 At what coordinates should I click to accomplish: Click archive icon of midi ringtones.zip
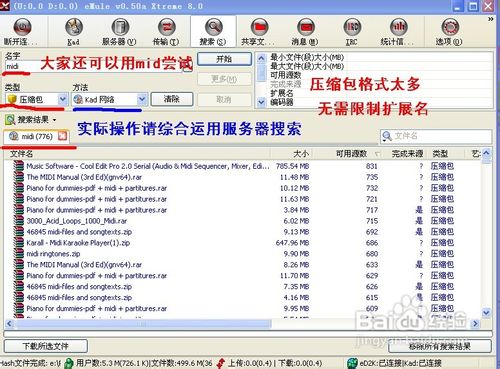[18, 254]
